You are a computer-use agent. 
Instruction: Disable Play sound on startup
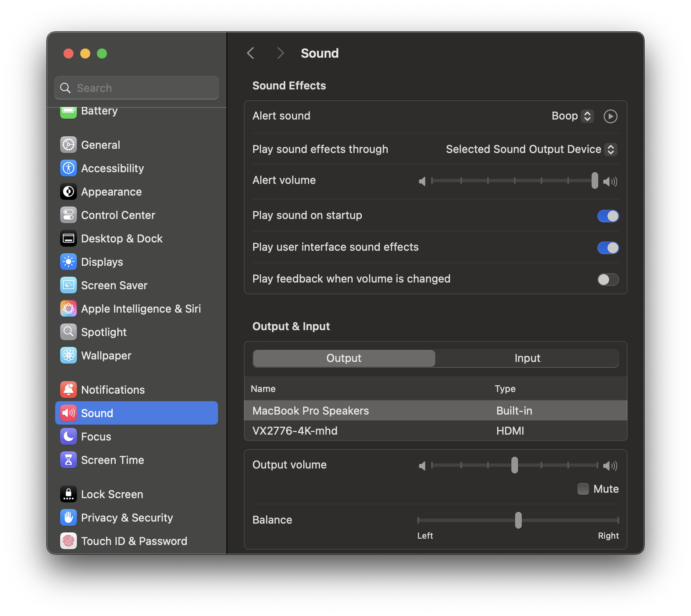(608, 216)
